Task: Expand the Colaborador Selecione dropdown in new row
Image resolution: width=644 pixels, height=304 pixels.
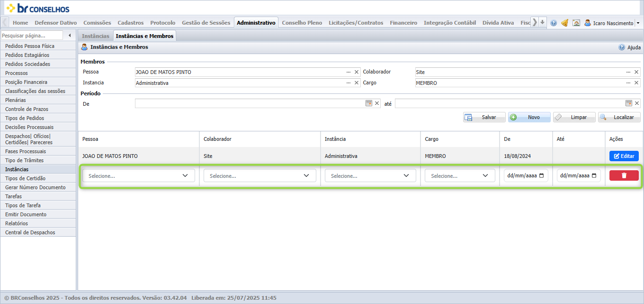Action: point(260,175)
